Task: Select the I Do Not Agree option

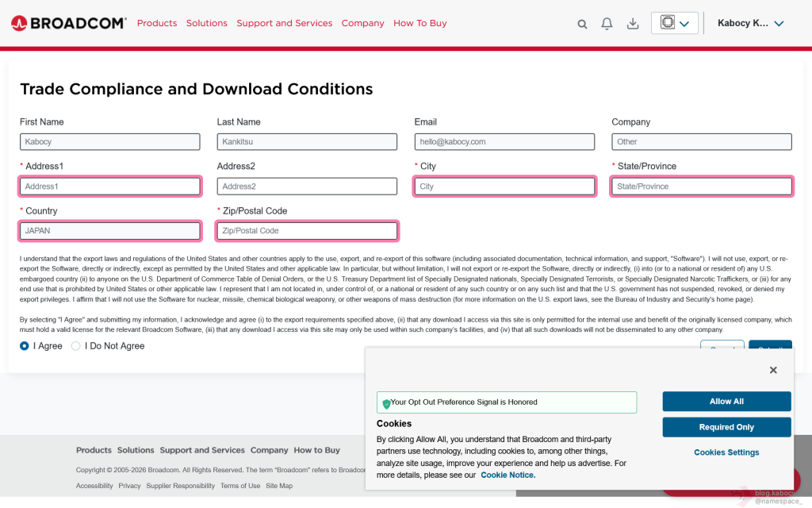Action: click(x=76, y=346)
